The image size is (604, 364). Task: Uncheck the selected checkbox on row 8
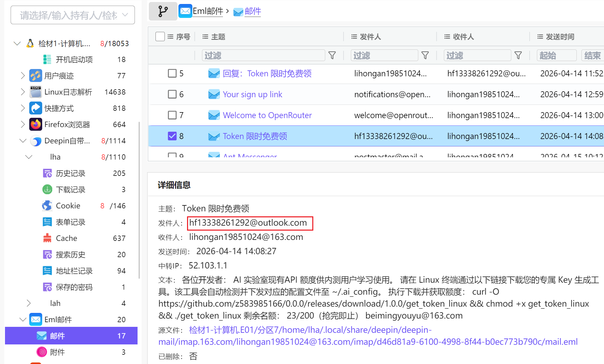coord(172,136)
